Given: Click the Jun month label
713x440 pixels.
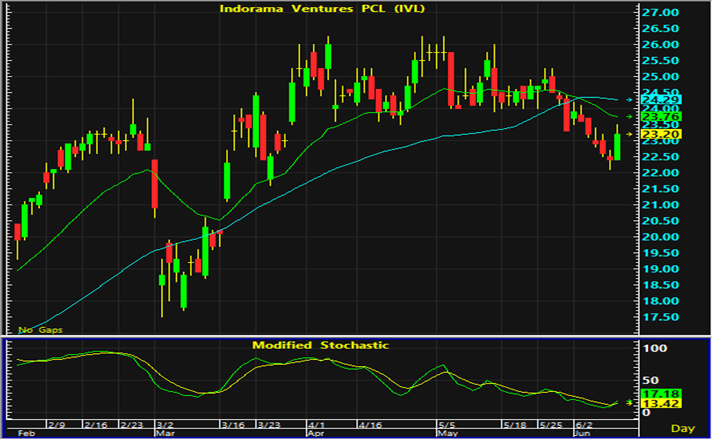Looking at the screenshot, I should click(x=583, y=433).
